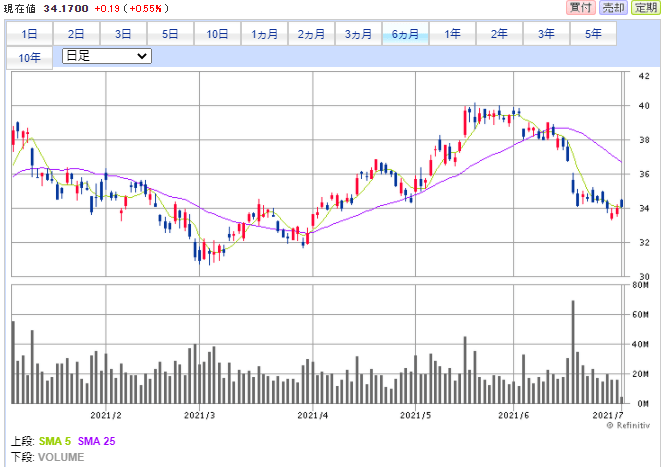
Task: Click the 定期 button
Action: click(x=645, y=8)
